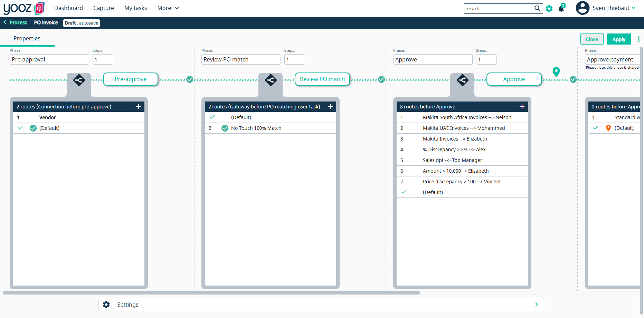
Task: Click the gateway diamond before Approve
Action: (462, 80)
